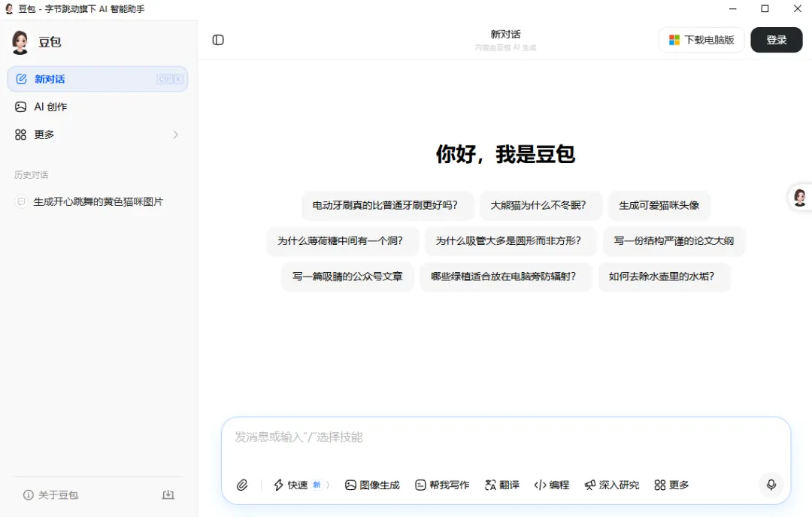Open the 帮我写作 skill

point(442,485)
